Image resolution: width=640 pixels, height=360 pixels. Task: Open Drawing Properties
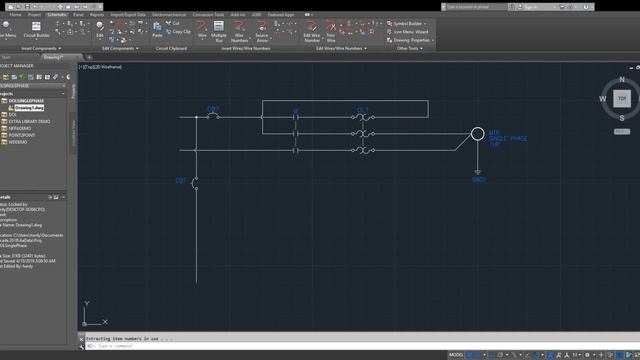click(408, 40)
